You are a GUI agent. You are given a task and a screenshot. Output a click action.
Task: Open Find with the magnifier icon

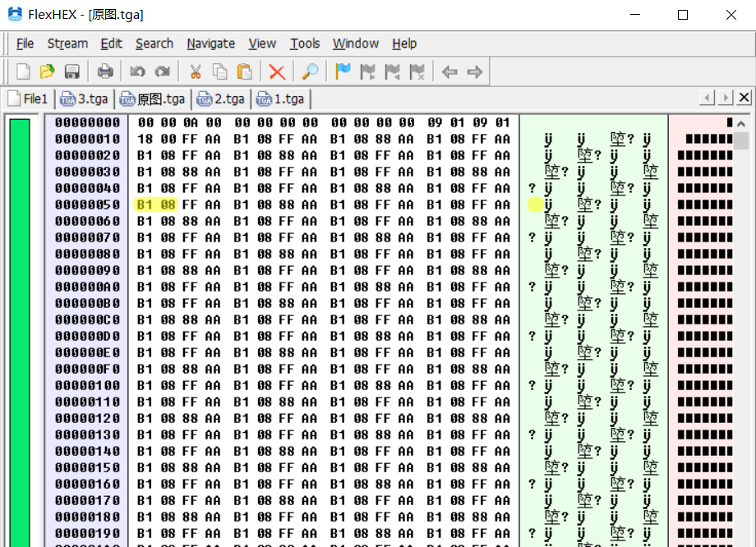tap(310, 71)
